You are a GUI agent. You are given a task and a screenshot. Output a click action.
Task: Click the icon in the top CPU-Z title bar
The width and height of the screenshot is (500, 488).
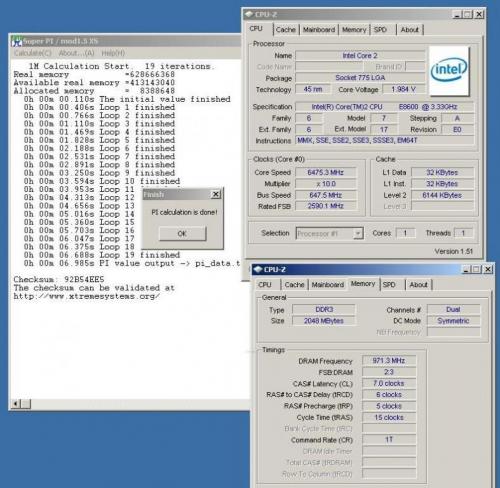pos(249,14)
